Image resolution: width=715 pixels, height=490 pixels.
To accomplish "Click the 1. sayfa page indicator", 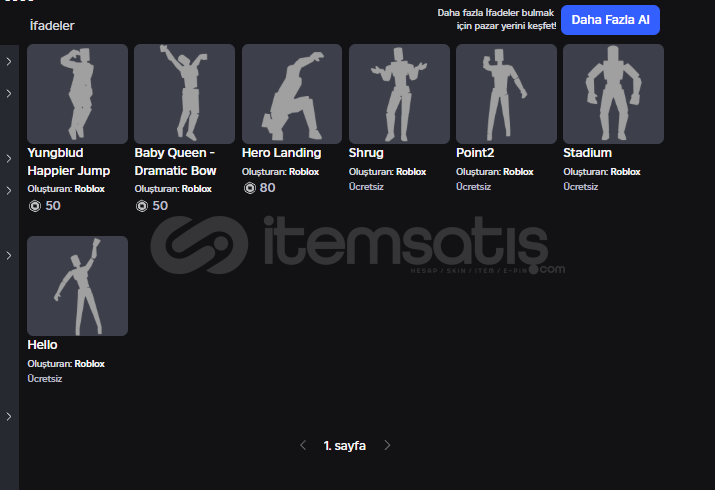I will pyautogui.click(x=345, y=446).
